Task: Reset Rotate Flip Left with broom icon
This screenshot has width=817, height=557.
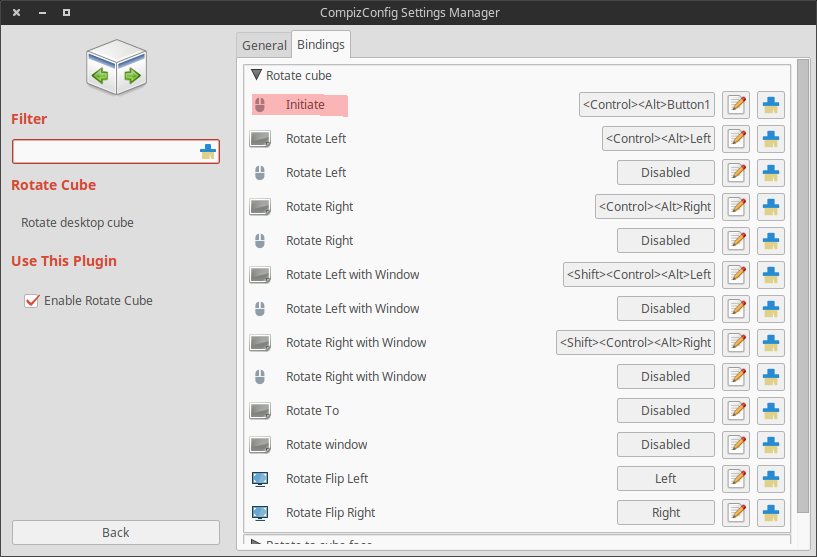Action: click(771, 479)
